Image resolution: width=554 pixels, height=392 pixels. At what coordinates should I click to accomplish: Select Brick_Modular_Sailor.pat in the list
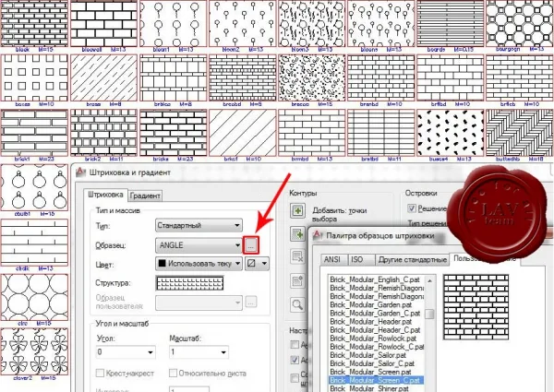(367, 355)
